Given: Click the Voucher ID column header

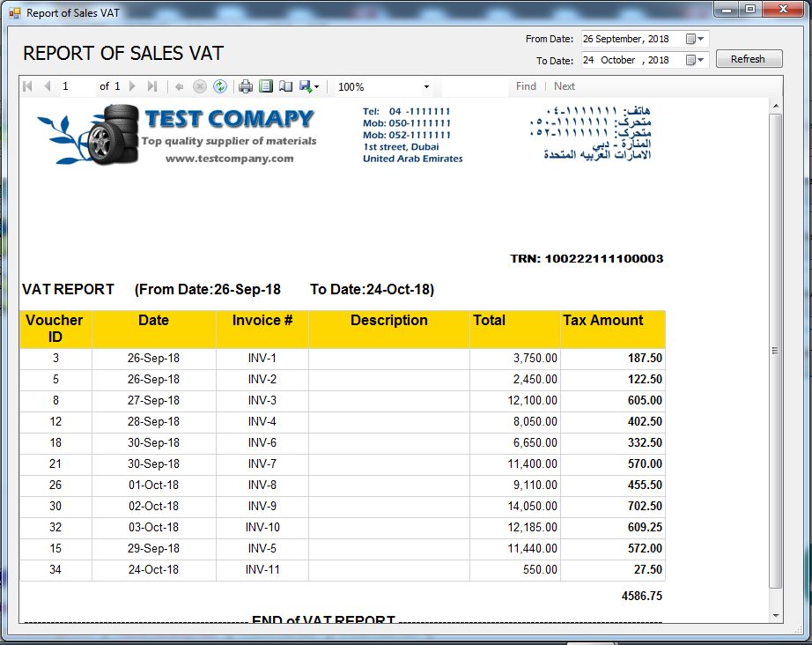Looking at the screenshot, I should point(55,329).
